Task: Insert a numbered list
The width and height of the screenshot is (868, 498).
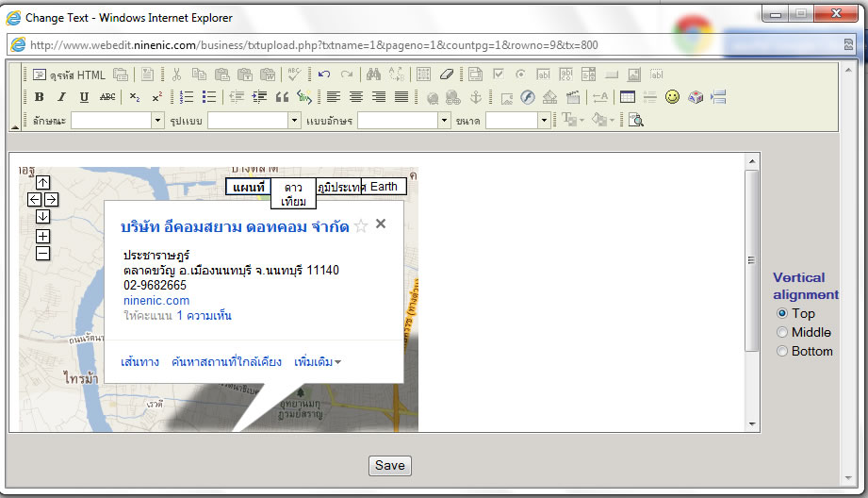Action: [x=187, y=97]
